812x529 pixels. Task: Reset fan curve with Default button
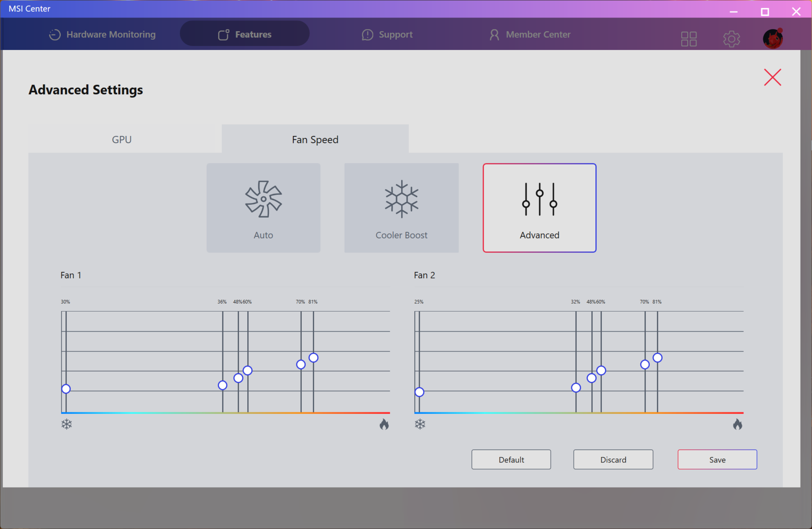click(x=511, y=460)
